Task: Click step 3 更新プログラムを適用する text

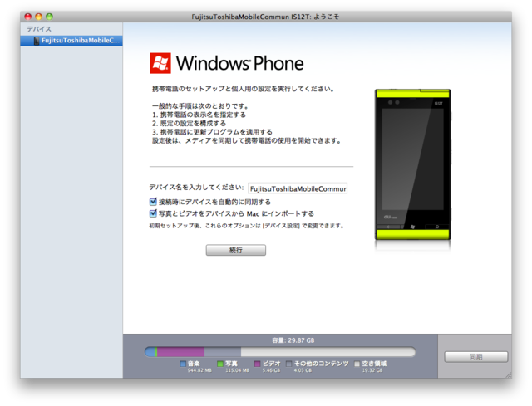Action: pos(212,132)
